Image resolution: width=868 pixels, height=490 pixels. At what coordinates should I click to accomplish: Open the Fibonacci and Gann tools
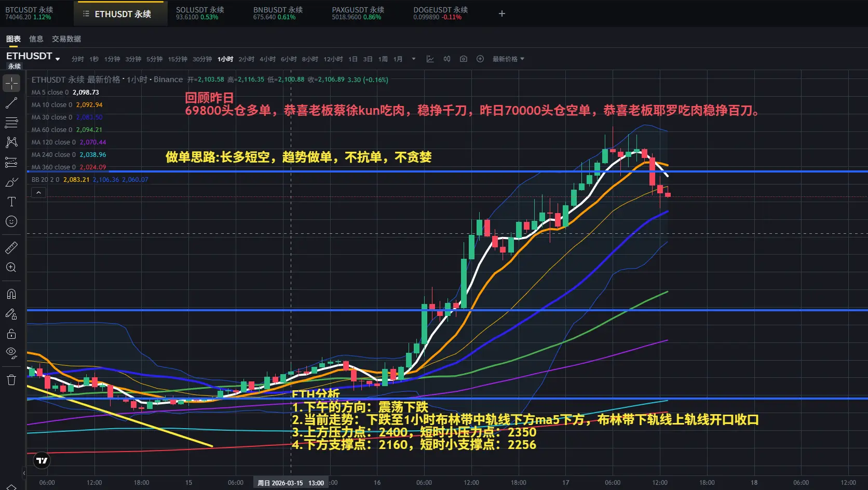(11, 123)
